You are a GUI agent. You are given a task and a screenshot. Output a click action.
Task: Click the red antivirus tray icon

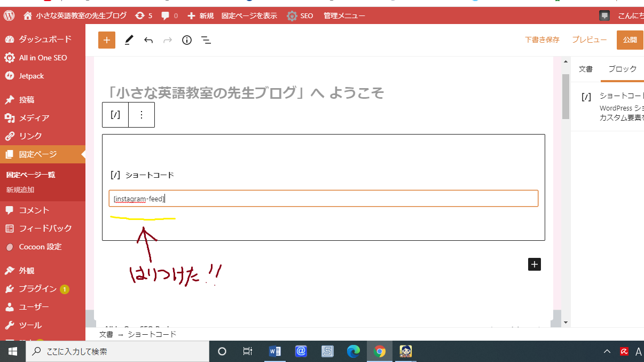coord(624,351)
